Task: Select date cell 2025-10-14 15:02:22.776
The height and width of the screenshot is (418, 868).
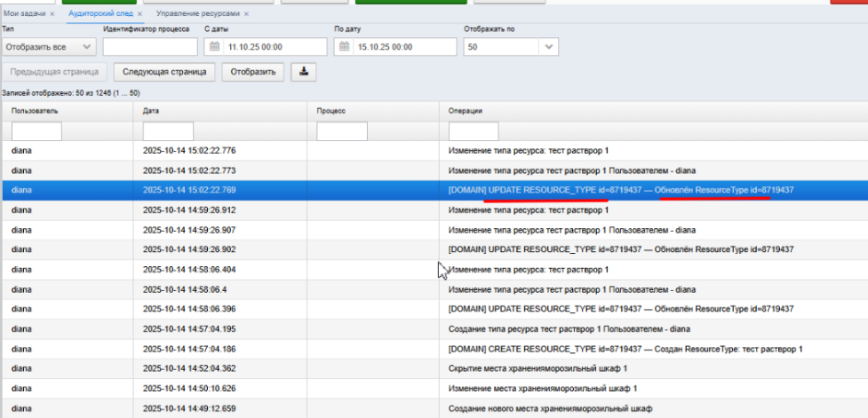Action: pyautogui.click(x=189, y=150)
